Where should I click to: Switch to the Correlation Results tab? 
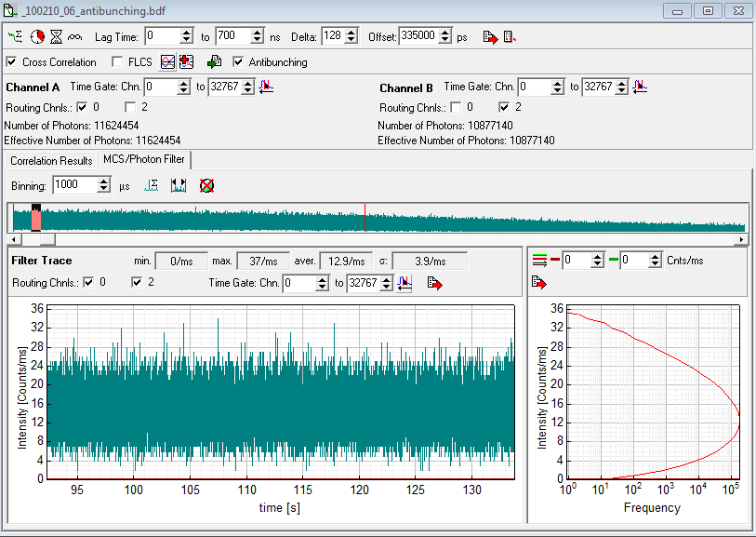(x=51, y=161)
